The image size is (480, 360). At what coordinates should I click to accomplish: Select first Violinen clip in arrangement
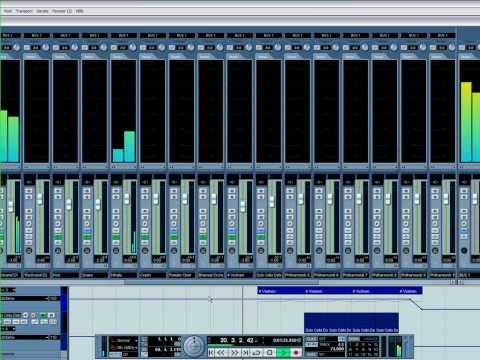click(281, 291)
